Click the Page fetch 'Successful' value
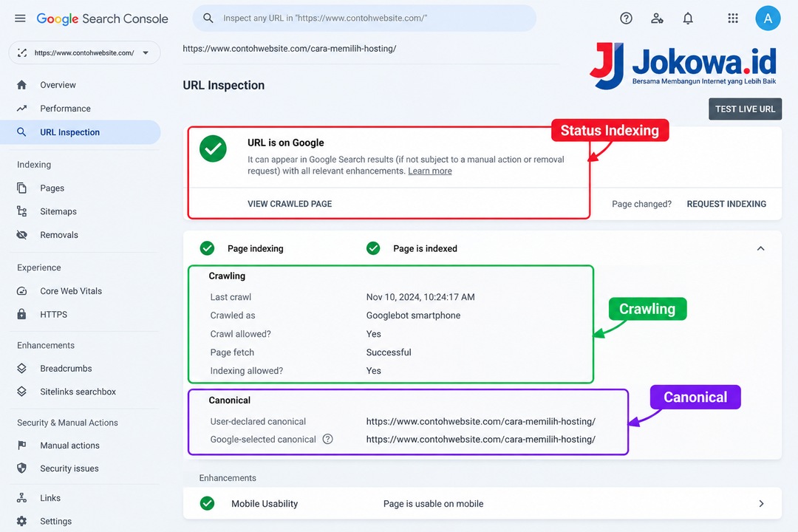Viewport: 798px width, 532px height. [x=389, y=352]
